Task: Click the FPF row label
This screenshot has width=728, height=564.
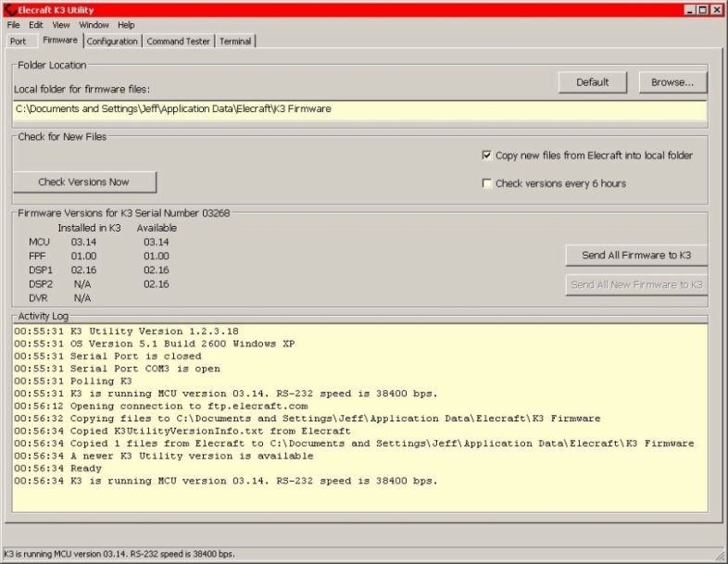Action: pos(37,256)
